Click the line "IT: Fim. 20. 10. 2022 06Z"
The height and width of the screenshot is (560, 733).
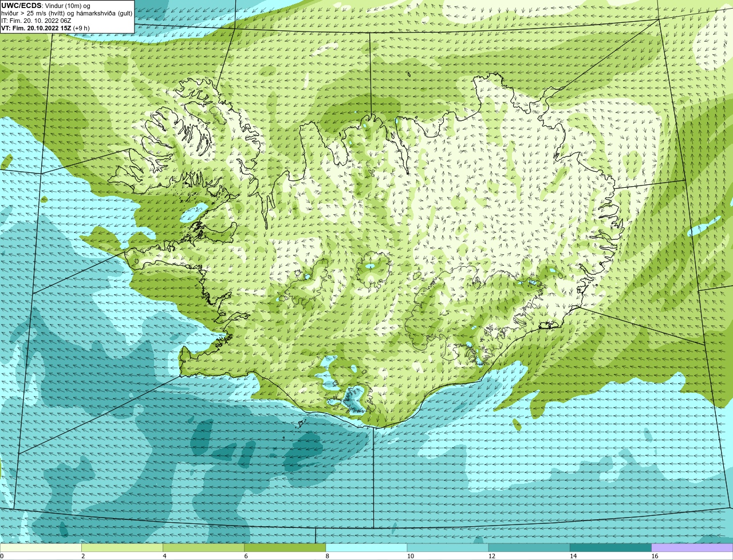[x=36, y=21]
